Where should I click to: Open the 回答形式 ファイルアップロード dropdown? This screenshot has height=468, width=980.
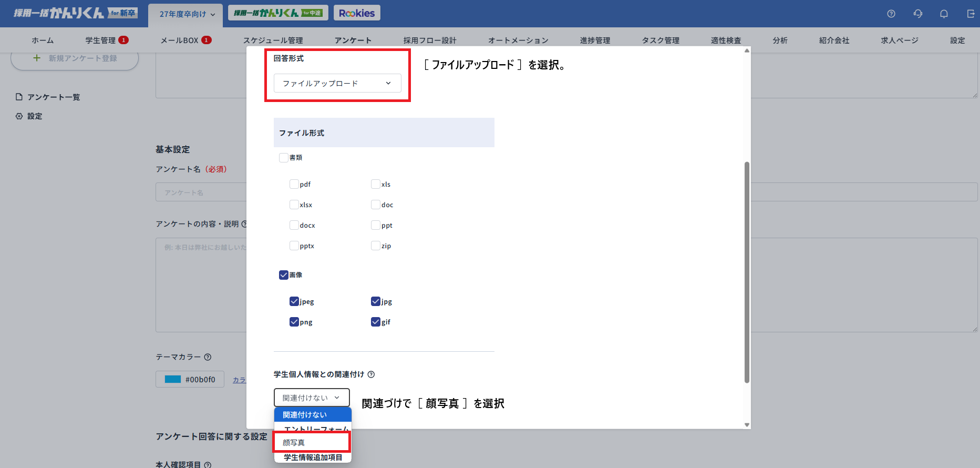tap(337, 83)
